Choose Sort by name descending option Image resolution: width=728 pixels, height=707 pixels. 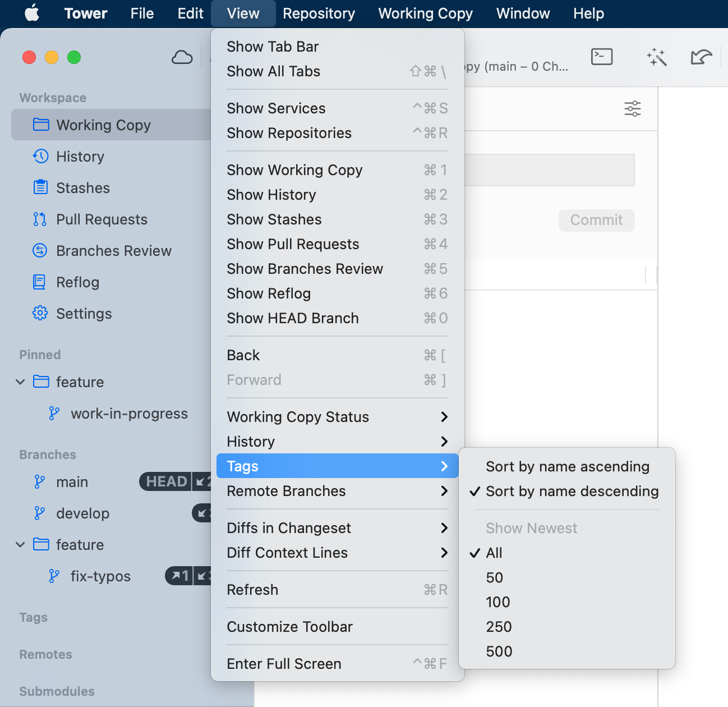pyautogui.click(x=572, y=492)
